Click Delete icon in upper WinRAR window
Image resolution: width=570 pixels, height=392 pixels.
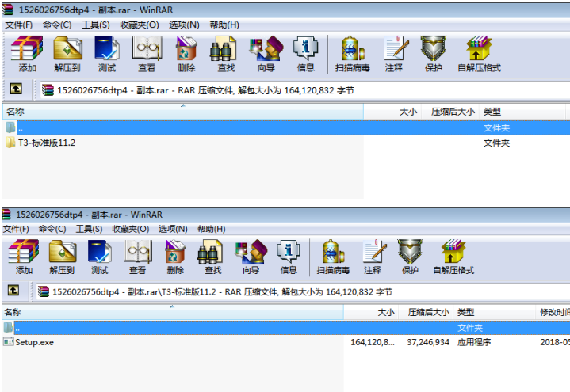click(186, 54)
